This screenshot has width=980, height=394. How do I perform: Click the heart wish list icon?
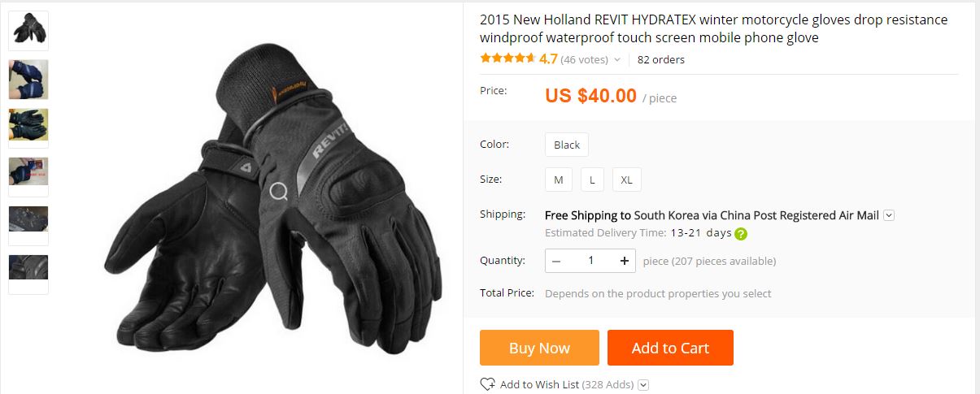click(488, 384)
